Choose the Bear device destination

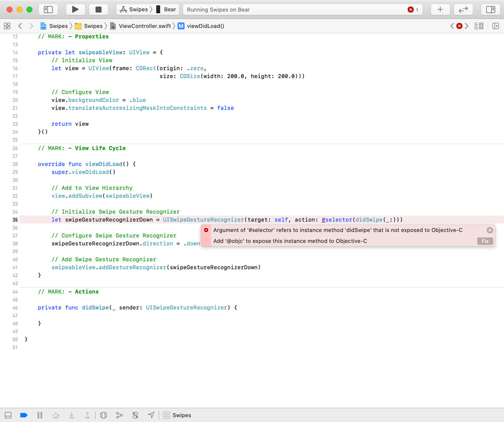click(x=166, y=10)
